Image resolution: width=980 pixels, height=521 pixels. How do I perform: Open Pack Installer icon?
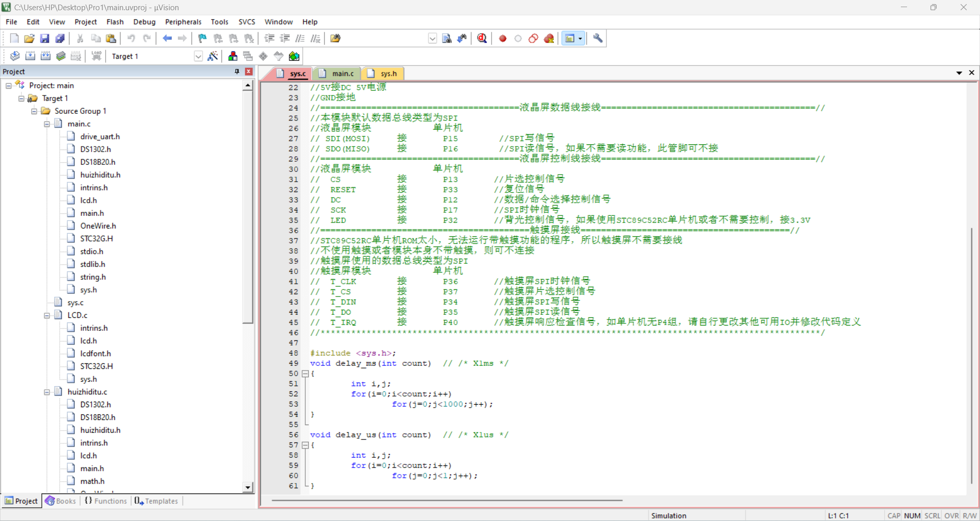tap(294, 56)
